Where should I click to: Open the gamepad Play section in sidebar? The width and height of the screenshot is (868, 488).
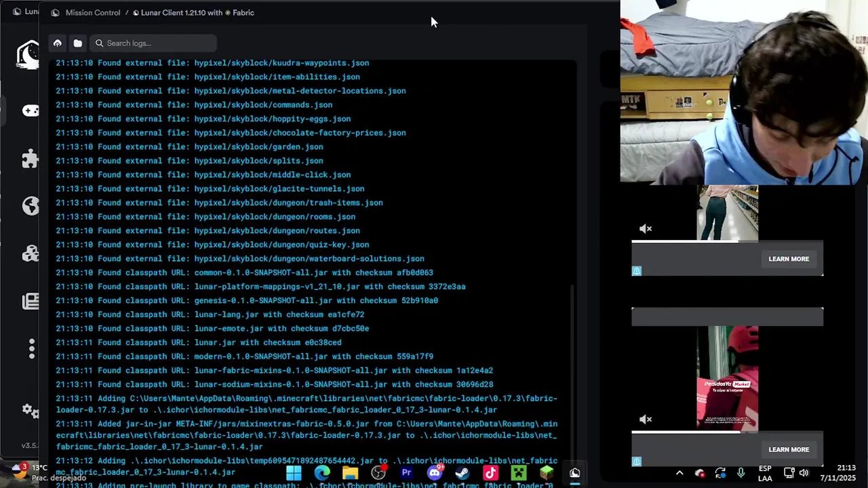[x=31, y=110]
